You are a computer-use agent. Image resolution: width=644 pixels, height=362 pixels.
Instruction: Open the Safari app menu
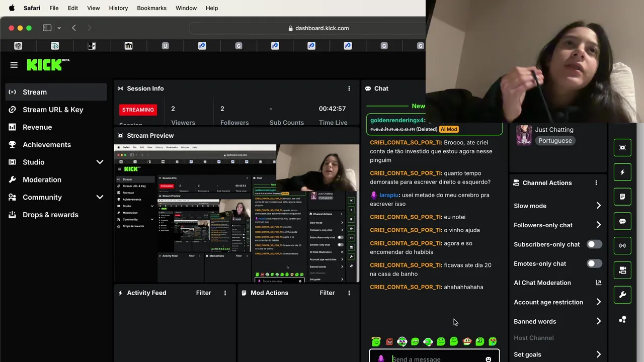point(32,8)
